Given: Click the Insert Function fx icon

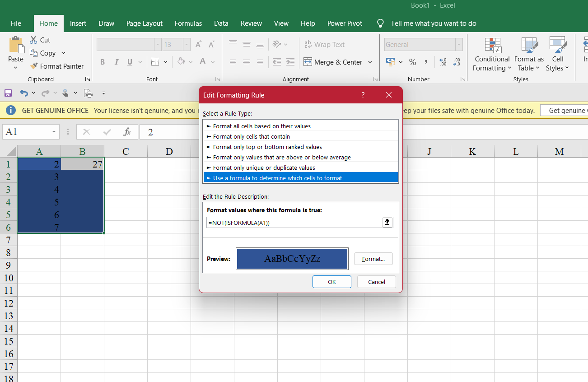Looking at the screenshot, I should tap(127, 132).
